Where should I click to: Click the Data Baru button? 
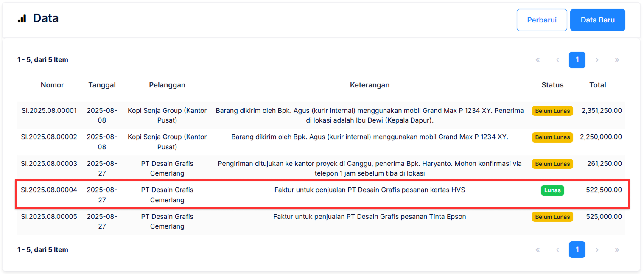(x=597, y=20)
